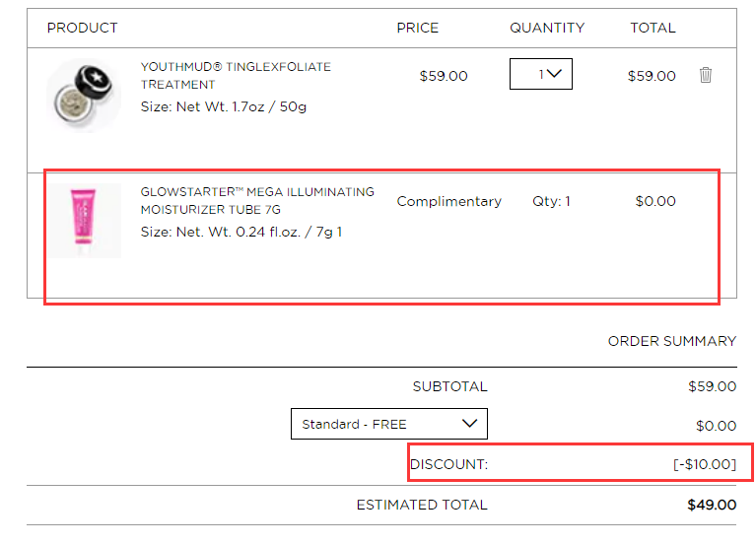Open the Standard - FREE shipping dropdown

click(389, 424)
